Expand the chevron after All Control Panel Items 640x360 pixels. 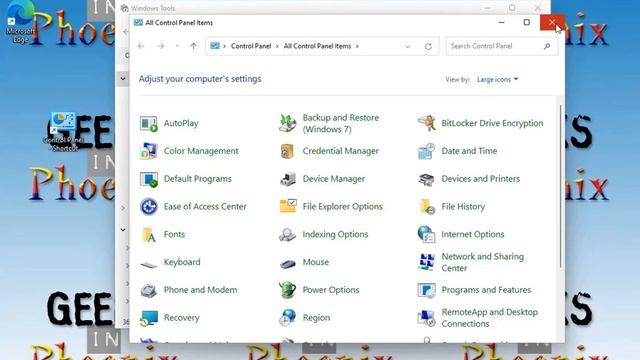coord(357,46)
